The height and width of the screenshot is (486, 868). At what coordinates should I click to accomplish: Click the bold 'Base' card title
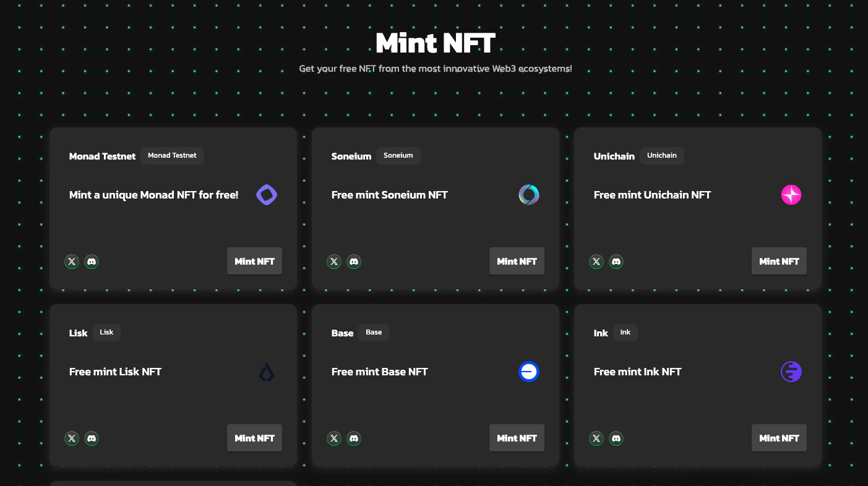point(343,333)
